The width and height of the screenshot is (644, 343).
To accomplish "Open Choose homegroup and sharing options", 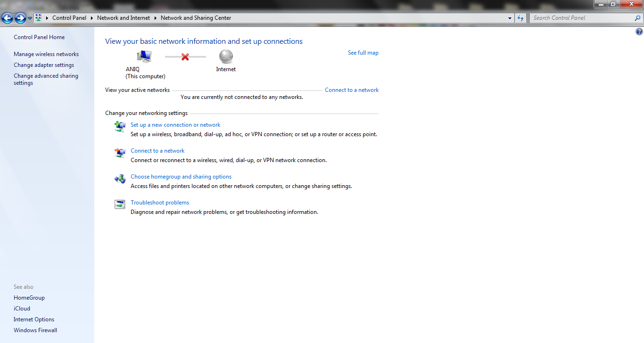I will (x=181, y=177).
